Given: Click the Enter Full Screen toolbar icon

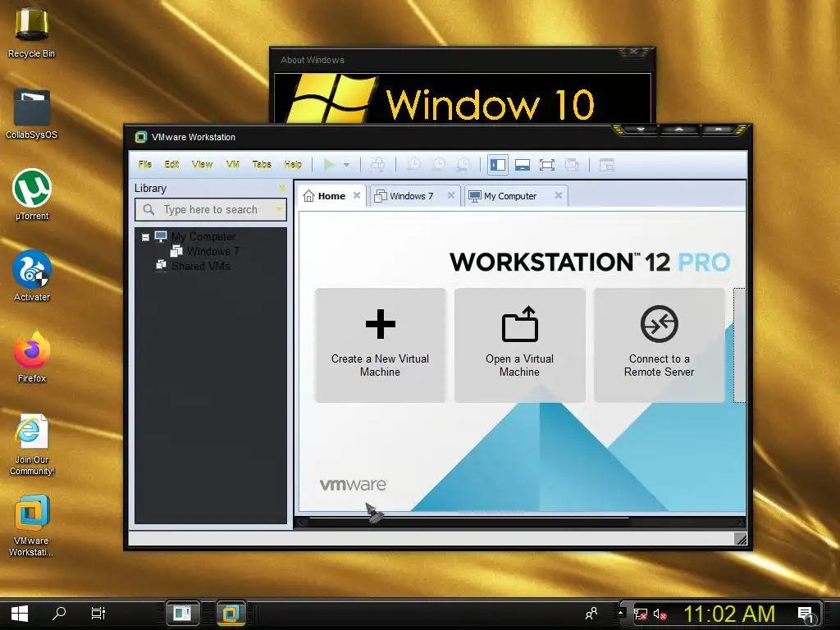Looking at the screenshot, I should (547, 165).
